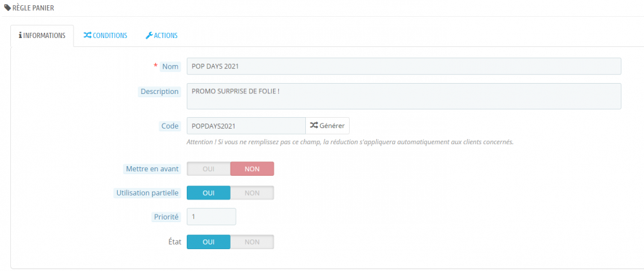Click the tag icon beside Règle panier
The width and height of the screenshot is (644, 271).
click(8, 7)
